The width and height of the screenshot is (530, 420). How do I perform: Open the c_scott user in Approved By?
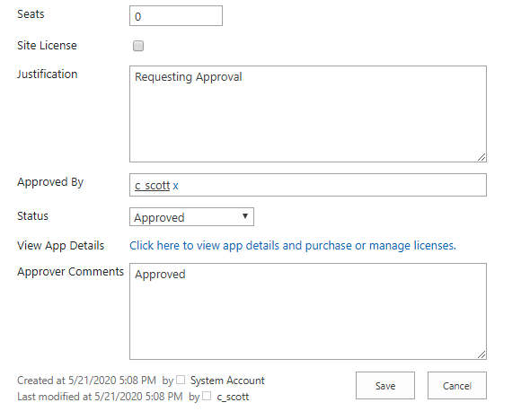click(x=152, y=186)
